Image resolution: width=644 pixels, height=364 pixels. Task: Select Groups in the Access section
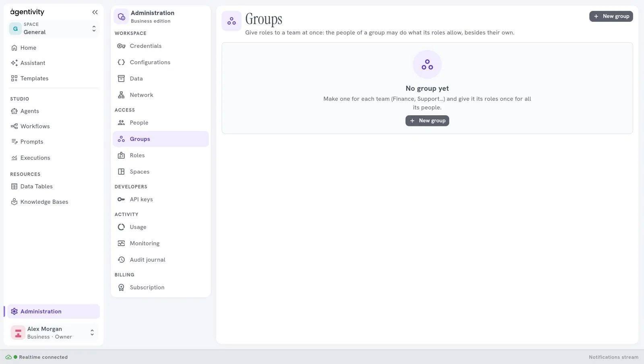[161, 139]
